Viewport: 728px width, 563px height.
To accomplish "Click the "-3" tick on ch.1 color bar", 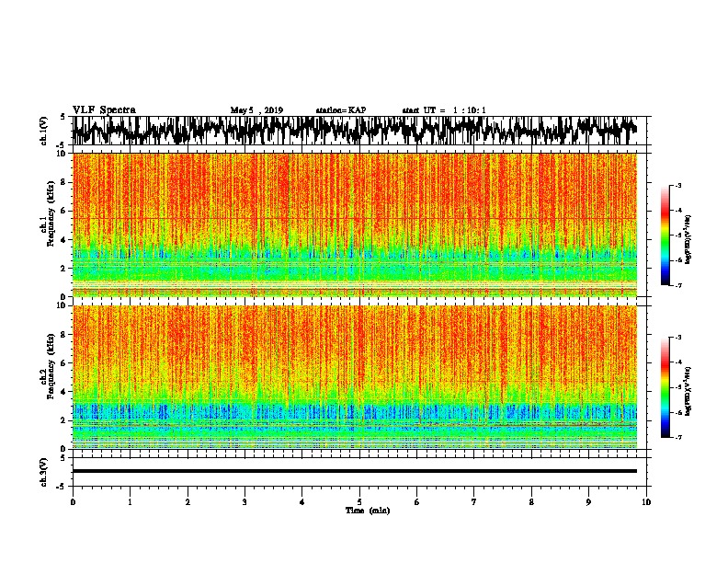I will [x=677, y=185].
